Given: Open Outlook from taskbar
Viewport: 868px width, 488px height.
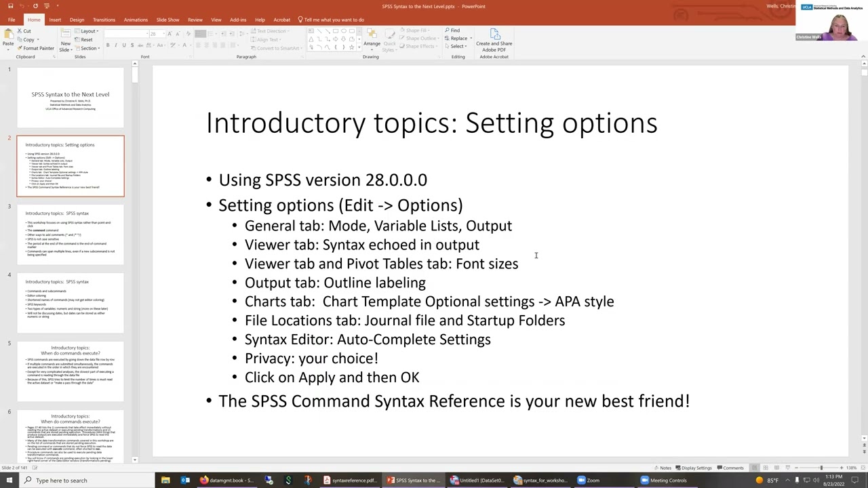Looking at the screenshot, I should [185, 481].
